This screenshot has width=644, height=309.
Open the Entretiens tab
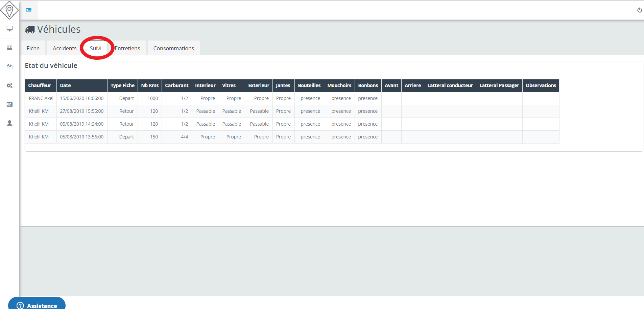click(x=127, y=48)
